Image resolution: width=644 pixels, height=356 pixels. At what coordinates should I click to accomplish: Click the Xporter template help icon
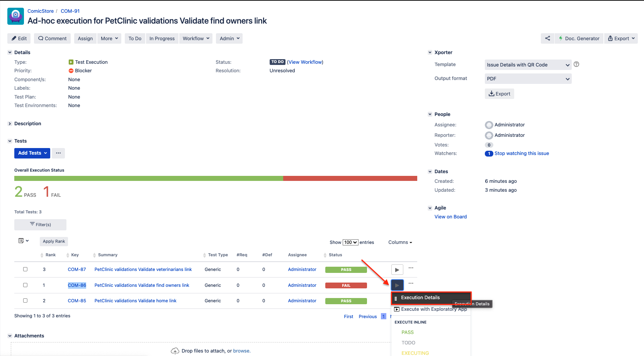pyautogui.click(x=576, y=65)
